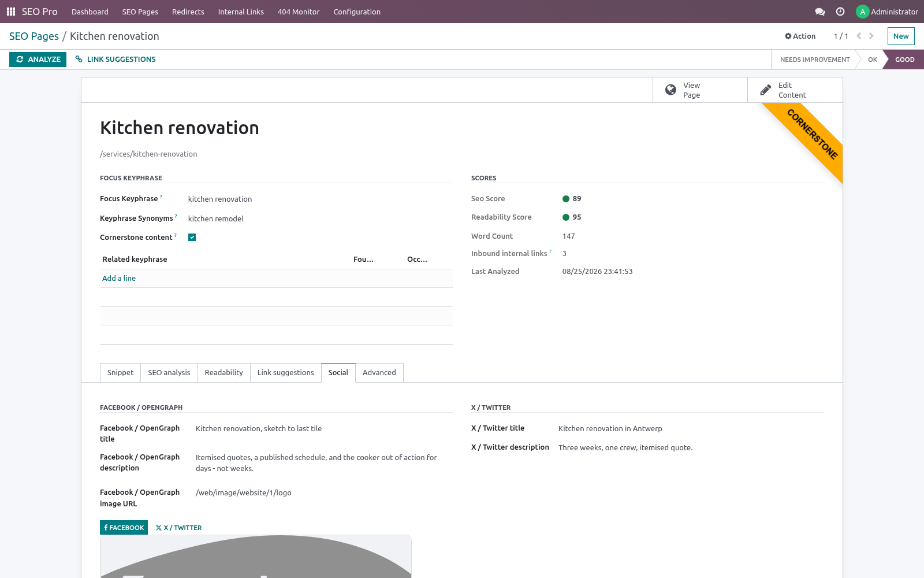Navigate to SEO Pages breadcrumb
The image size is (924, 578).
coord(34,36)
